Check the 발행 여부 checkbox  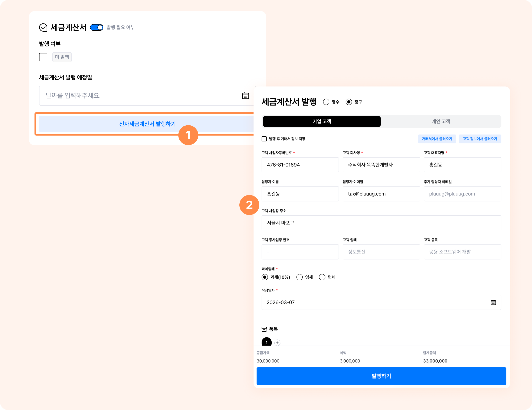43,57
